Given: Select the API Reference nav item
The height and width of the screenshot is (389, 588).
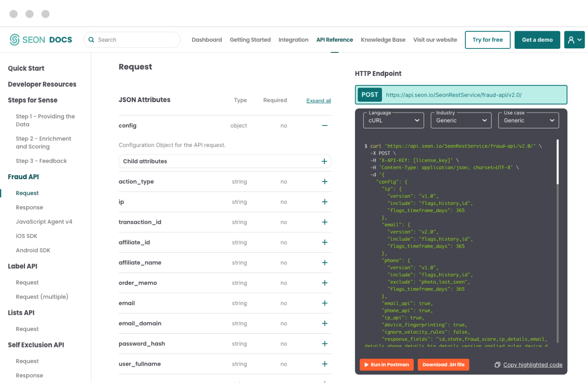Looking at the screenshot, I should (x=335, y=40).
